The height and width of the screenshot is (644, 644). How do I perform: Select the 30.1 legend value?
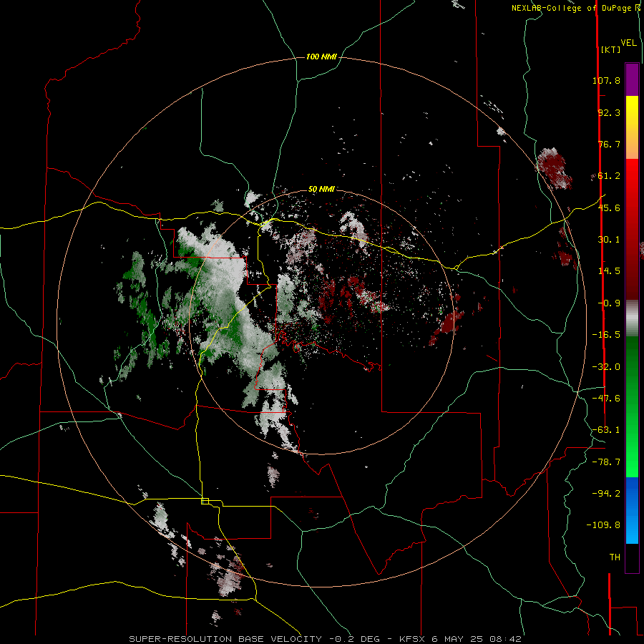pyautogui.click(x=609, y=240)
